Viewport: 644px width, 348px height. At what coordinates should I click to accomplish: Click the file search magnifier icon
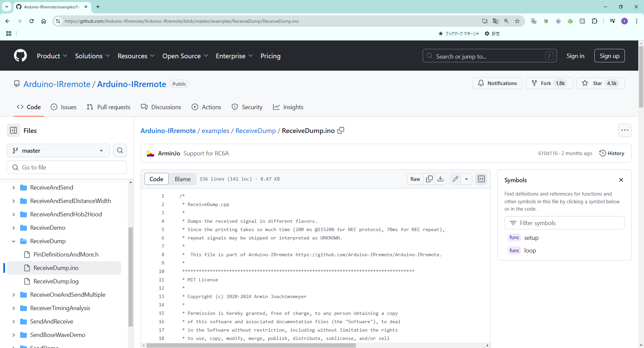point(120,151)
